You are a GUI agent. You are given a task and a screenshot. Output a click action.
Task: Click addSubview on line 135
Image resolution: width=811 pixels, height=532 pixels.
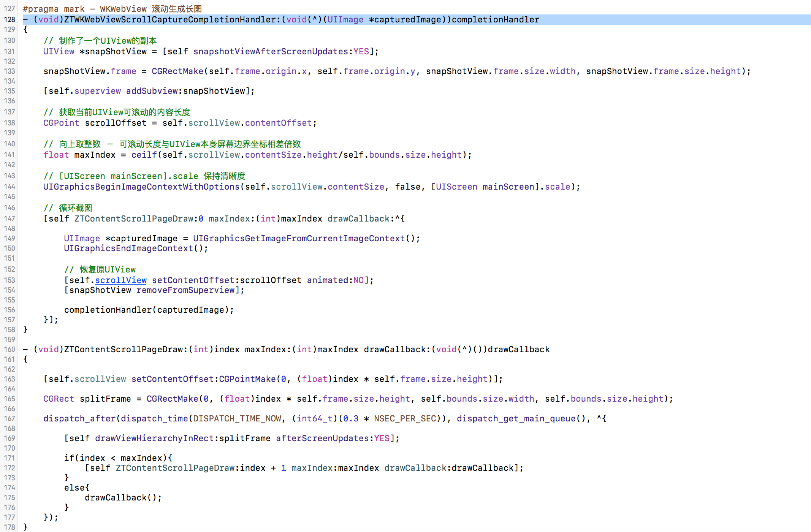[x=152, y=91]
